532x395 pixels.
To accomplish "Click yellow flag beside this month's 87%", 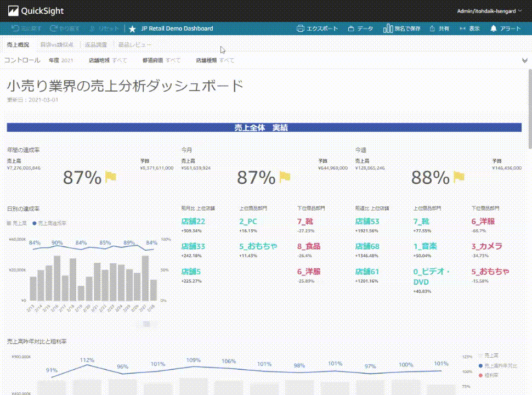I will pos(285,177).
